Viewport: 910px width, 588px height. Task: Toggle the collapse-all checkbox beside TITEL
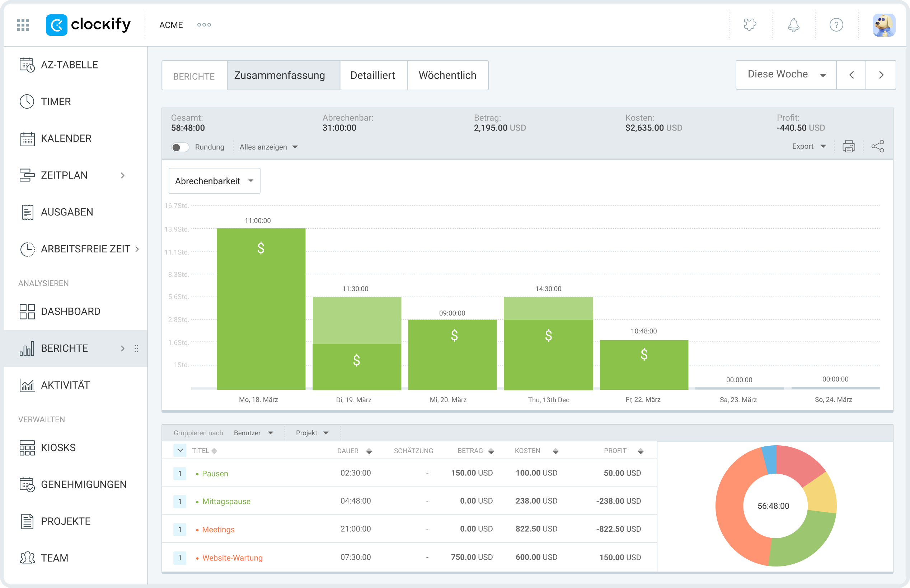point(180,451)
